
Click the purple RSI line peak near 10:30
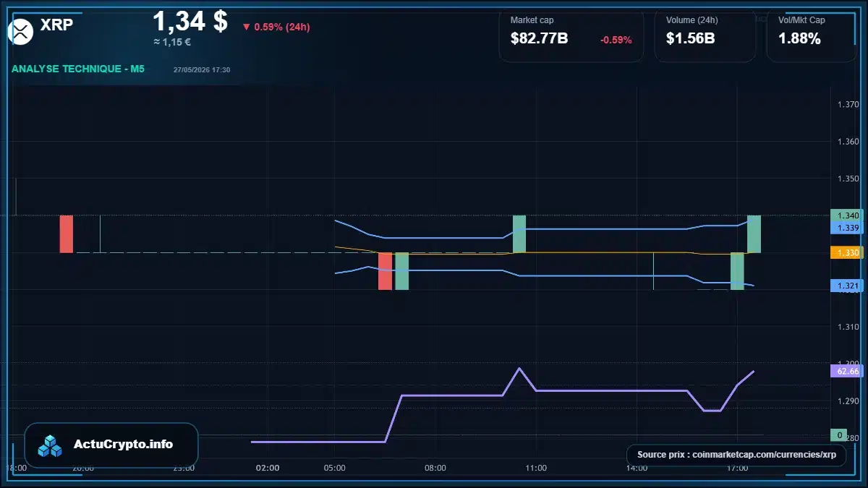[x=519, y=369]
